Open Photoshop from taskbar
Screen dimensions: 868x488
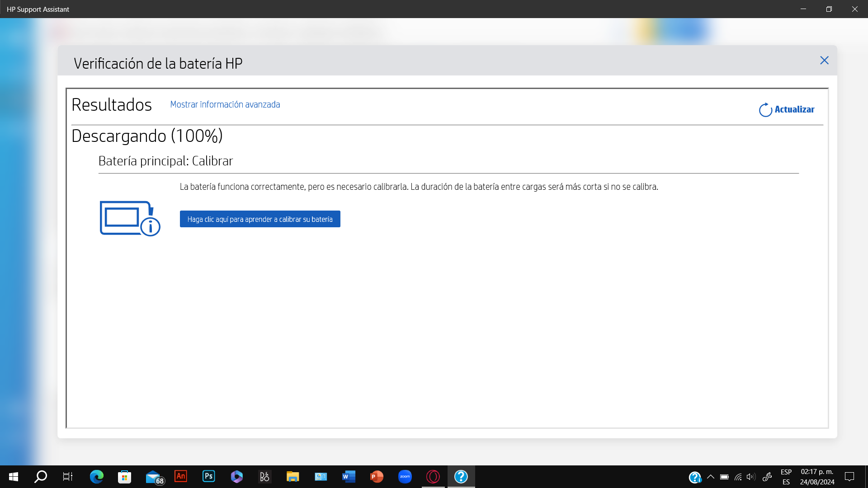tap(208, 476)
